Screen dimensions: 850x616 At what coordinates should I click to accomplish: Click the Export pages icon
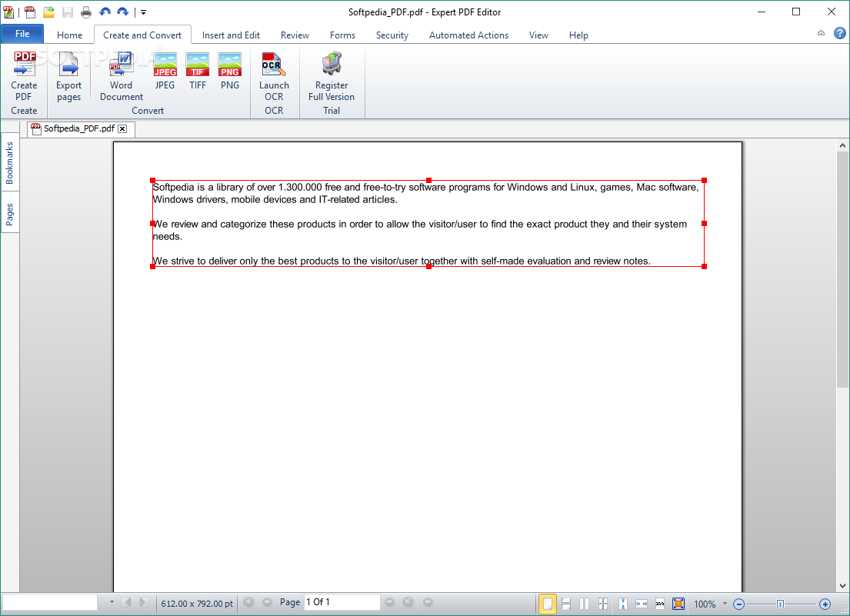click(x=68, y=65)
